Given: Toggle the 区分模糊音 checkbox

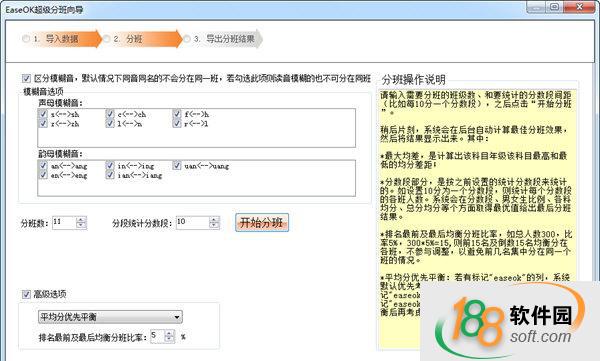Looking at the screenshot, I should click(x=26, y=78).
